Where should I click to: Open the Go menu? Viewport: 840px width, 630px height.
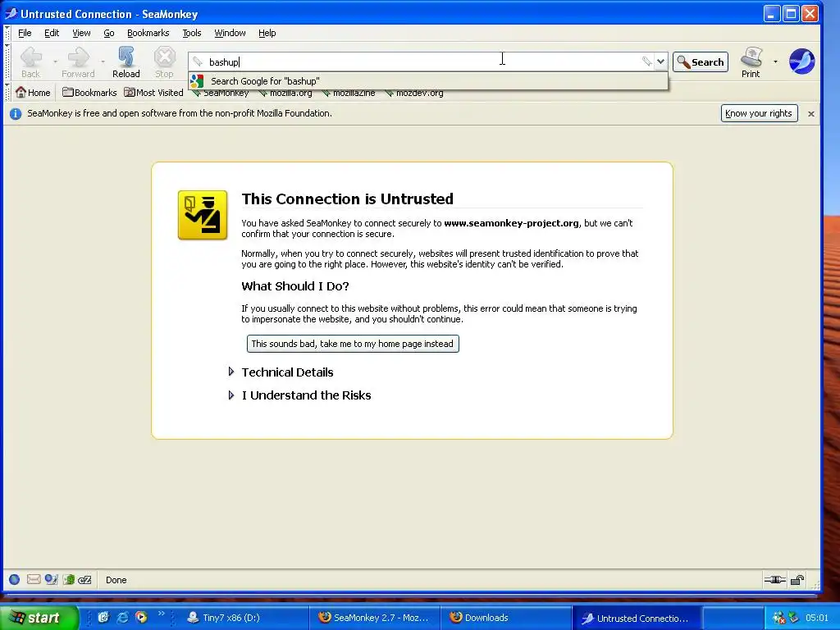click(x=109, y=33)
